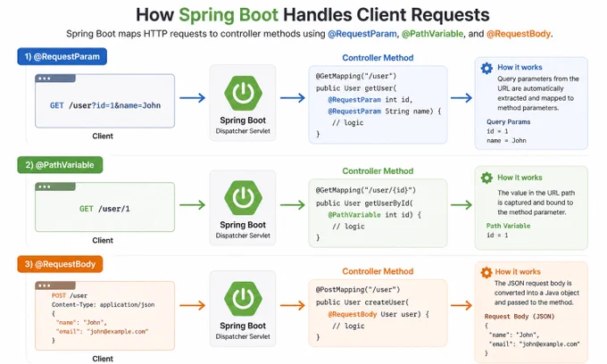
Task: Click "Dispatcher Servlet" text in the @RequestBody row
Action: [x=243, y=337]
